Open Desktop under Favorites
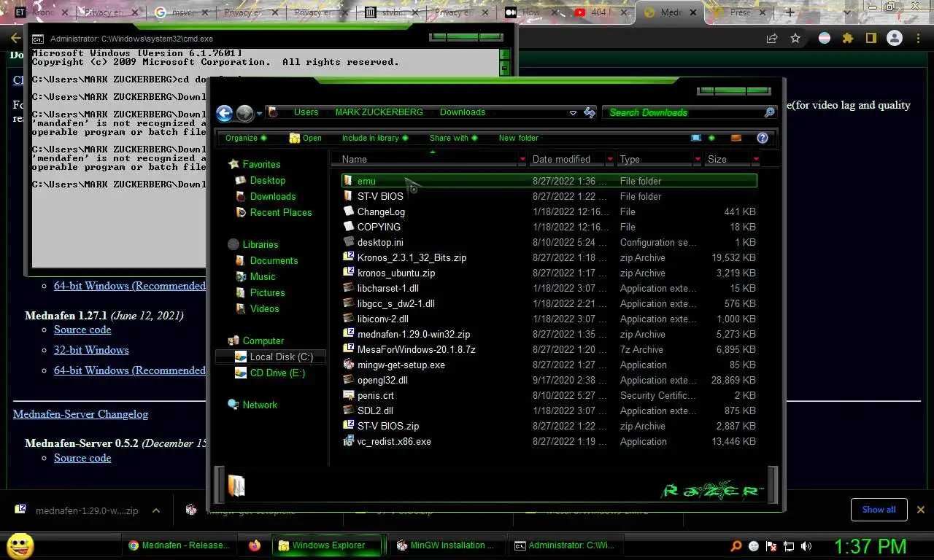 (267, 180)
